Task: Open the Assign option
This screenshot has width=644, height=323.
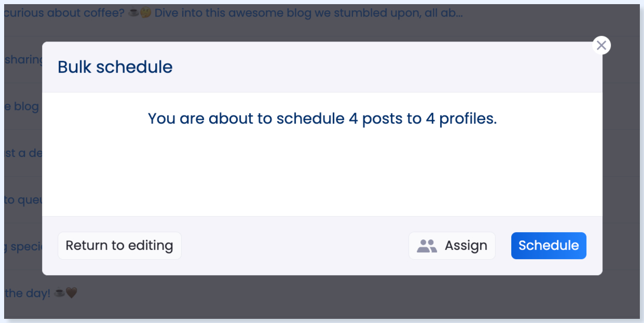Action: (451, 246)
